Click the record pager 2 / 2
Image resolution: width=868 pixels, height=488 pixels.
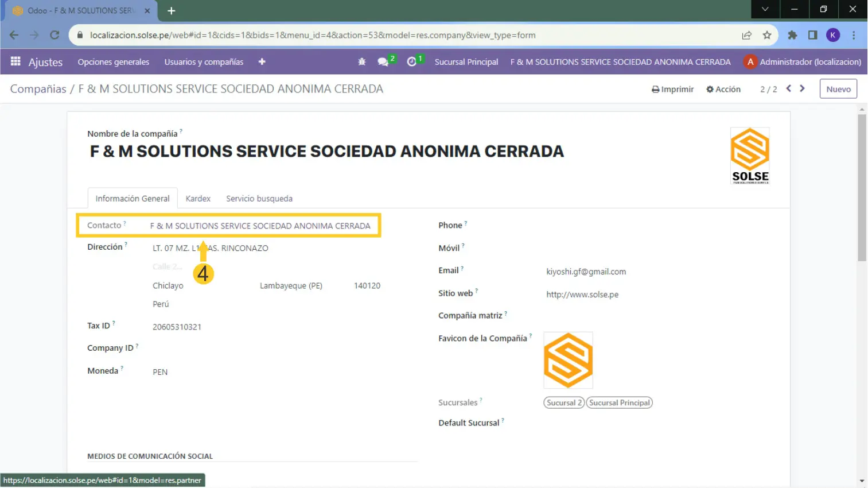tap(769, 89)
